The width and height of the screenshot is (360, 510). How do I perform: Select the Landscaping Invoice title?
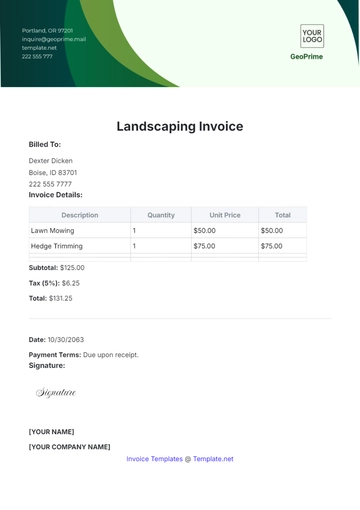[180, 127]
